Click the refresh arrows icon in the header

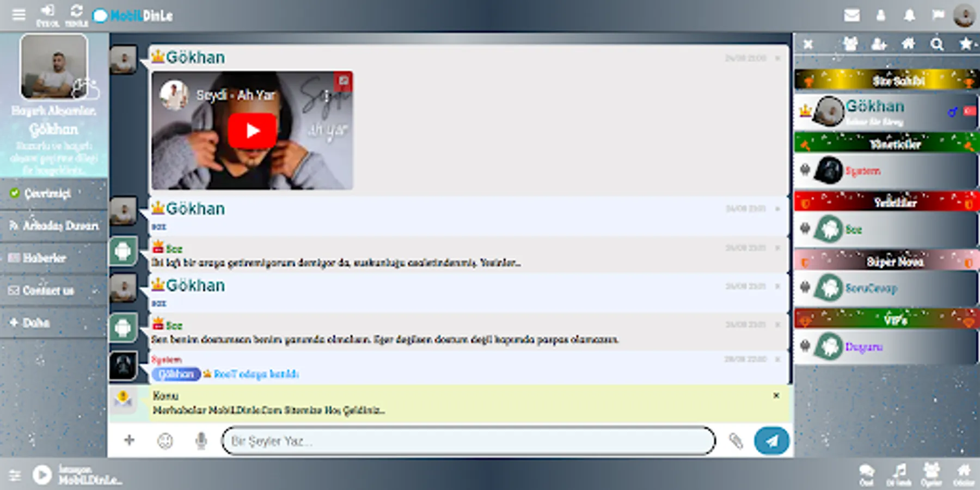pyautogui.click(x=76, y=11)
